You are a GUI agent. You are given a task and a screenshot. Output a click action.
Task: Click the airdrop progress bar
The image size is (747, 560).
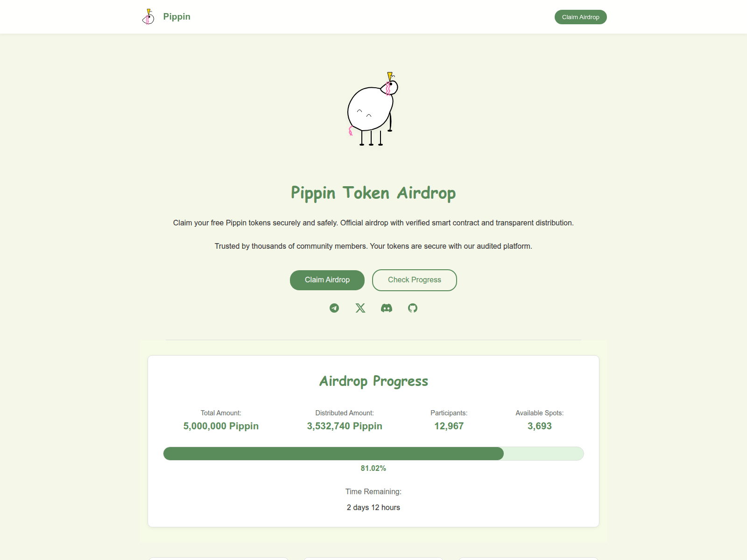coord(373,454)
